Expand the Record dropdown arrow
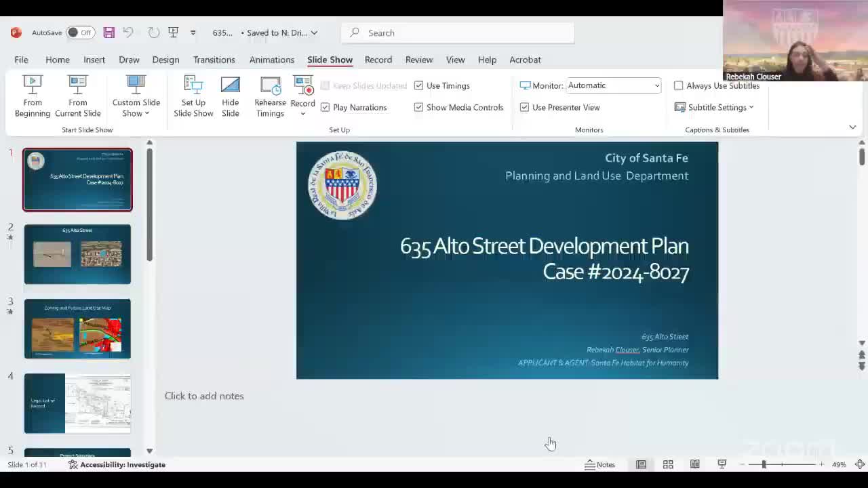The height and width of the screenshot is (488, 868). point(302,113)
